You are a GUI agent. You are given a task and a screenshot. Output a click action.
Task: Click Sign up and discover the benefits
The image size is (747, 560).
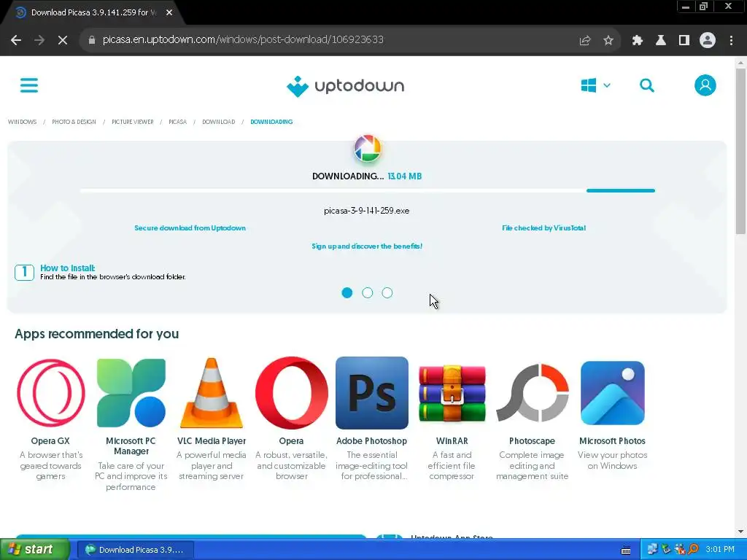(x=367, y=246)
